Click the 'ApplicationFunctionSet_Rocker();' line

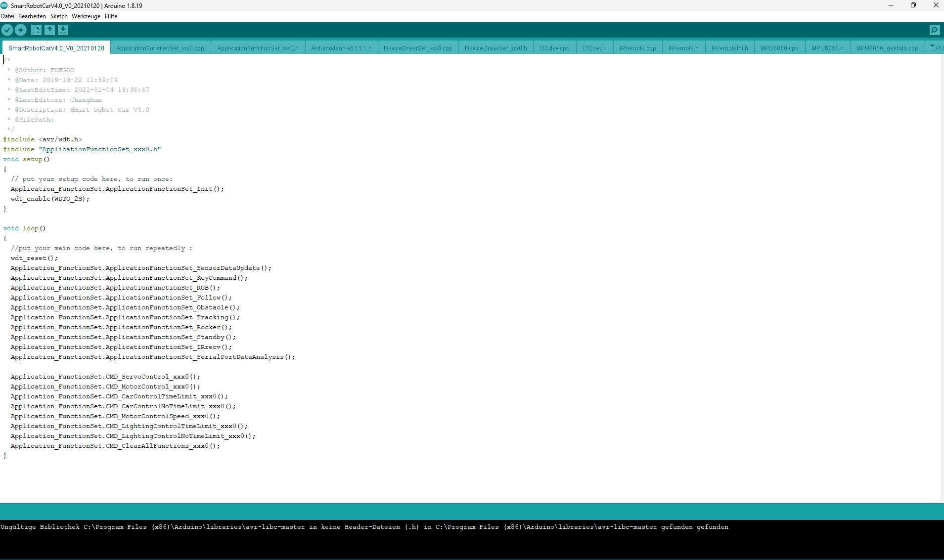[121, 327]
